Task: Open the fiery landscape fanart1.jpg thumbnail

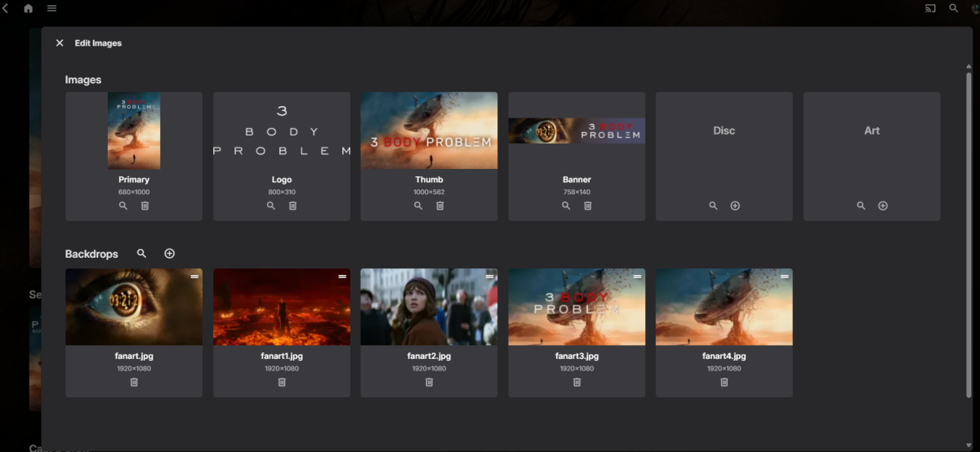Action: point(282,307)
